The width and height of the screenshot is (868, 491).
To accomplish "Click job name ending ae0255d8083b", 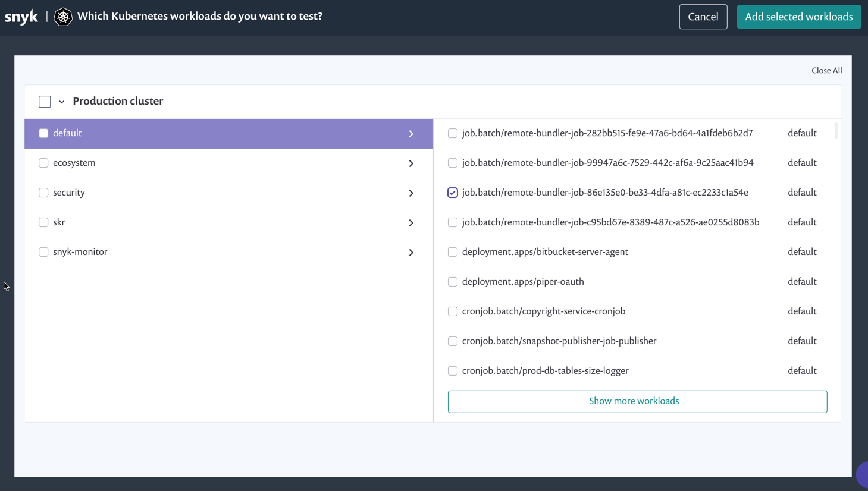I will 610,222.
